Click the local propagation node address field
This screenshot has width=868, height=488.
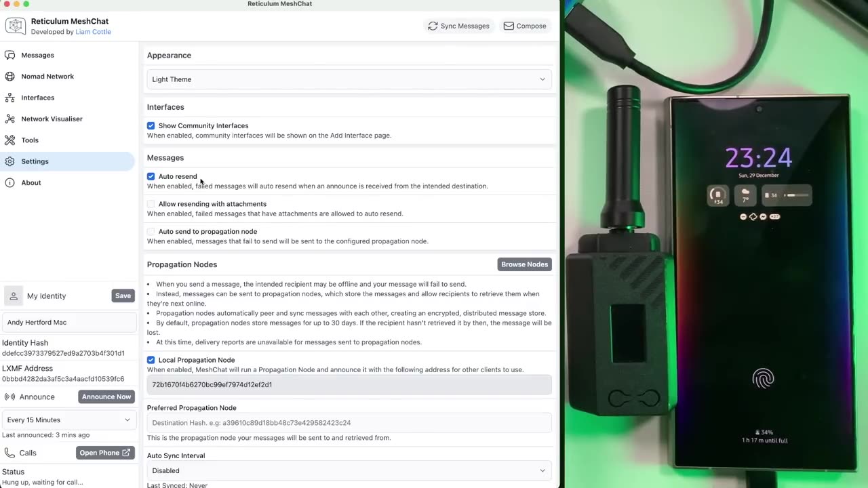(x=349, y=384)
